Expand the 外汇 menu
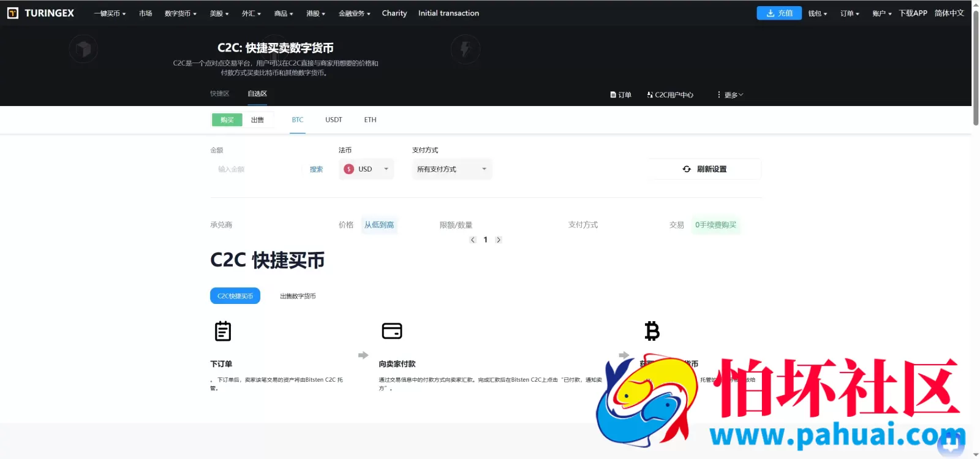 click(x=251, y=13)
